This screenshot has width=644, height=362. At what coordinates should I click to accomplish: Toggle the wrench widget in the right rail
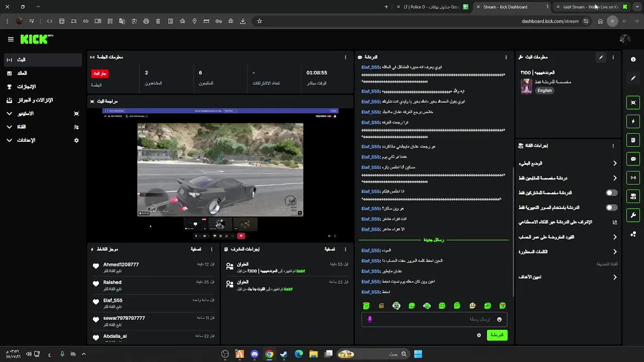coord(633,215)
